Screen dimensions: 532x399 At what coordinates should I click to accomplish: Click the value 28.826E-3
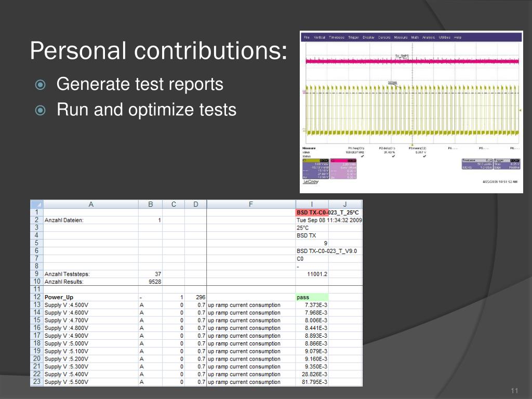314,374
